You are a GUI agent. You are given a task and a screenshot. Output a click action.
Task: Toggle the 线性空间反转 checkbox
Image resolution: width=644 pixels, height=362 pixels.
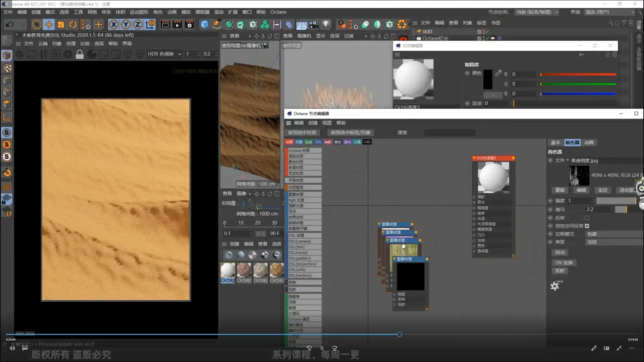coord(587,226)
